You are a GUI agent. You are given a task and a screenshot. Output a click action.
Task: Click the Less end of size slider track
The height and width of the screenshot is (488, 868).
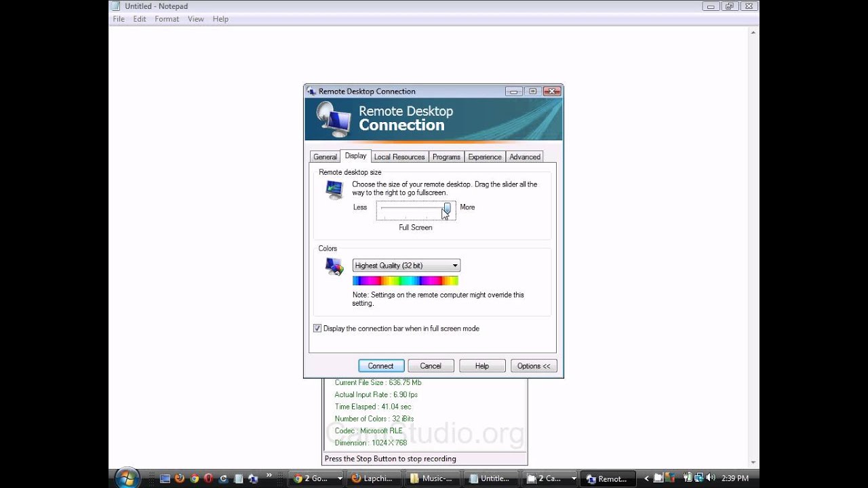[382, 209]
